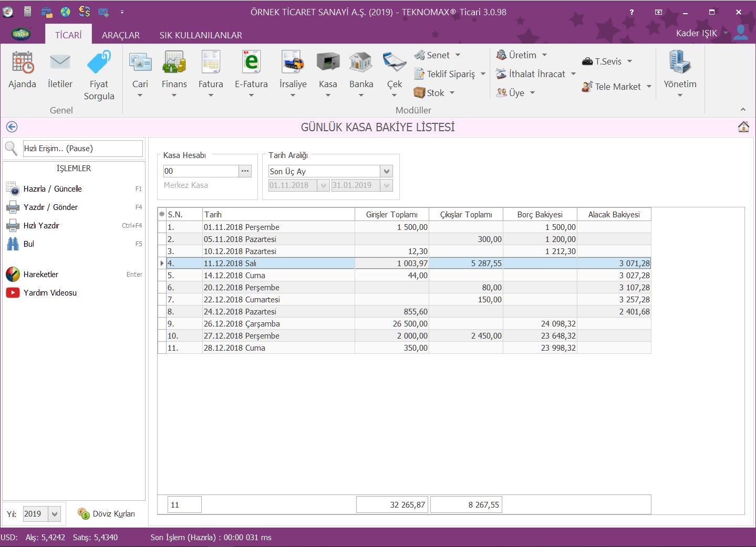Open the İrsaliye truck icon
Viewport: 756px width, 547px height.
coord(293,63)
